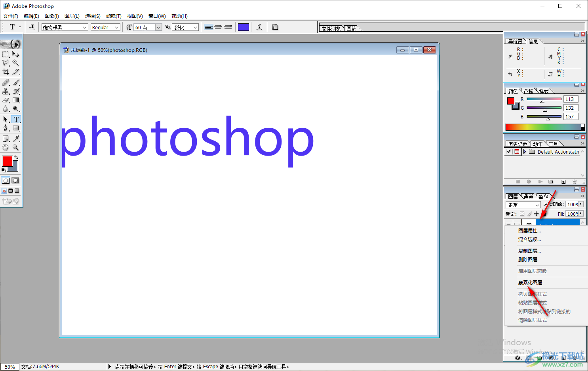Right align text
This screenshot has height=371, width=588.
[x=228, y=27]
